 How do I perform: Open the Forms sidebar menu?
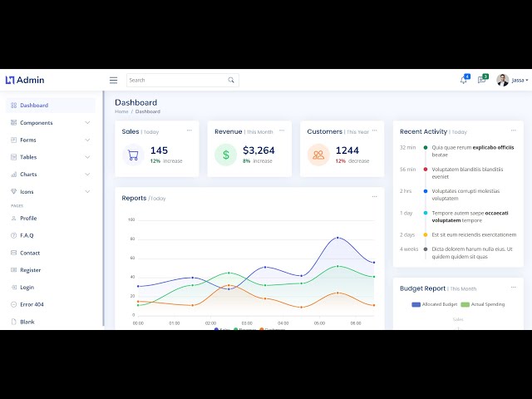[x=51, y=140]
